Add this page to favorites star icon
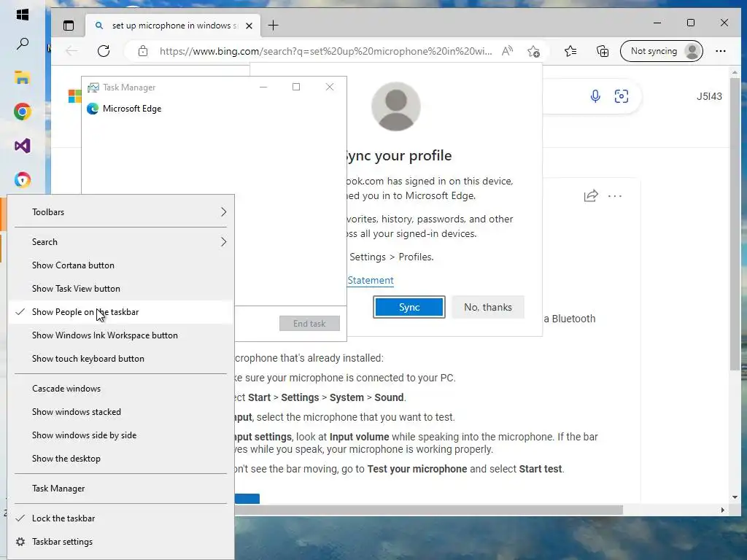The image size is (747, 560). 533,51
